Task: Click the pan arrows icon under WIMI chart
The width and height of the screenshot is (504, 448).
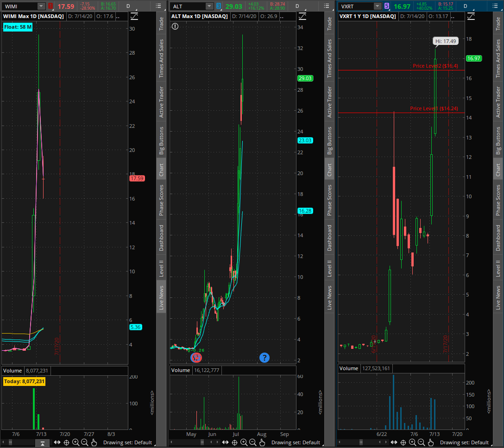Action: tap(57, 442)
